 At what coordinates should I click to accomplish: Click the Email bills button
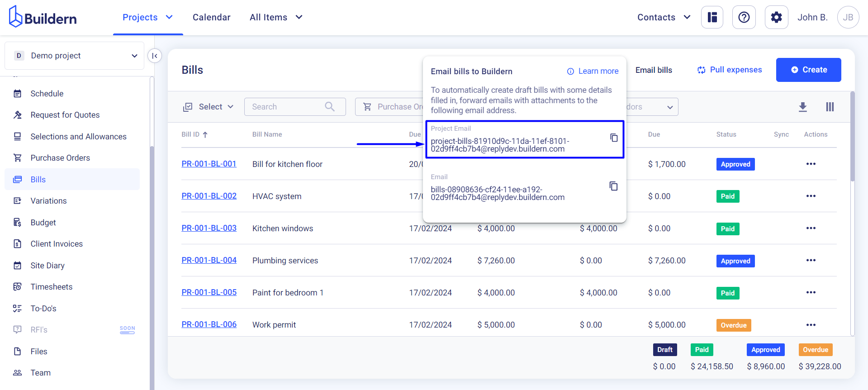click(654, 70)
